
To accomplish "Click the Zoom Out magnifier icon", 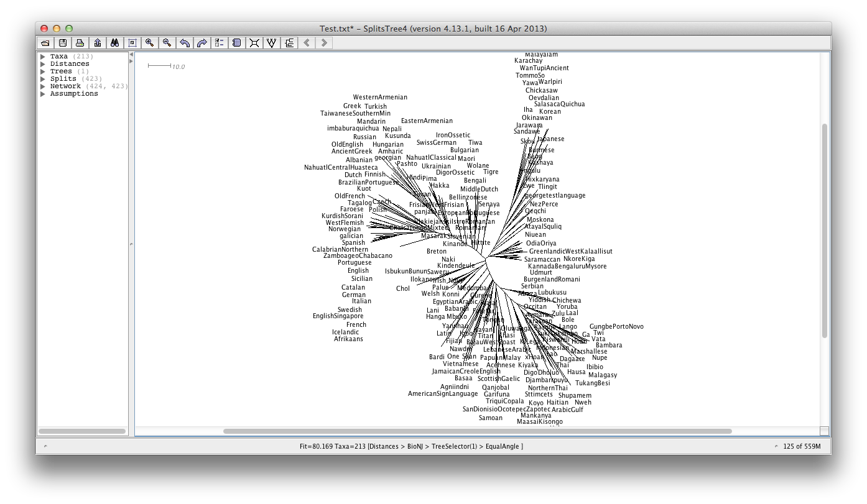I will pos(167,43).
